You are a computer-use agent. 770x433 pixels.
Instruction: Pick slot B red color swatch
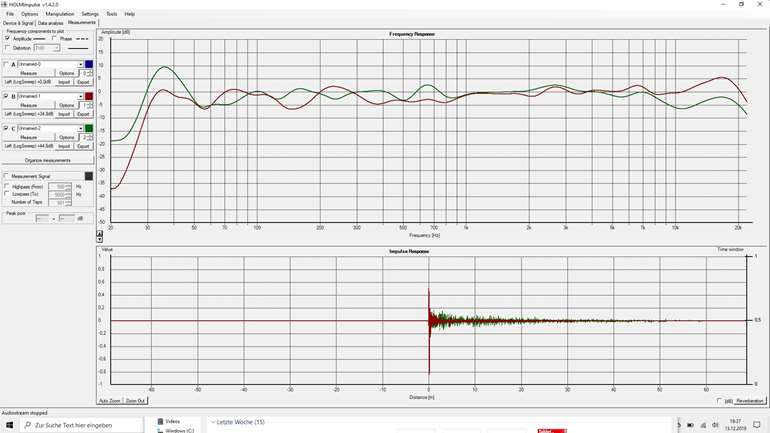click(x=89, y=96)
